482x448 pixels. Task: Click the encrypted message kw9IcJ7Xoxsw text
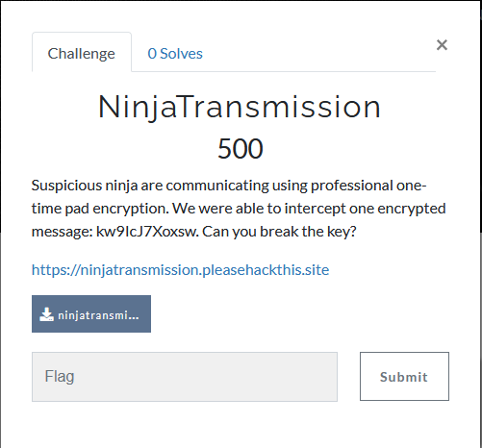pos(147,232)
